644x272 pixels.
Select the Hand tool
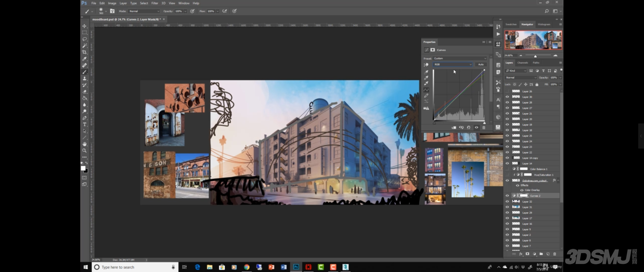(85, 144)
